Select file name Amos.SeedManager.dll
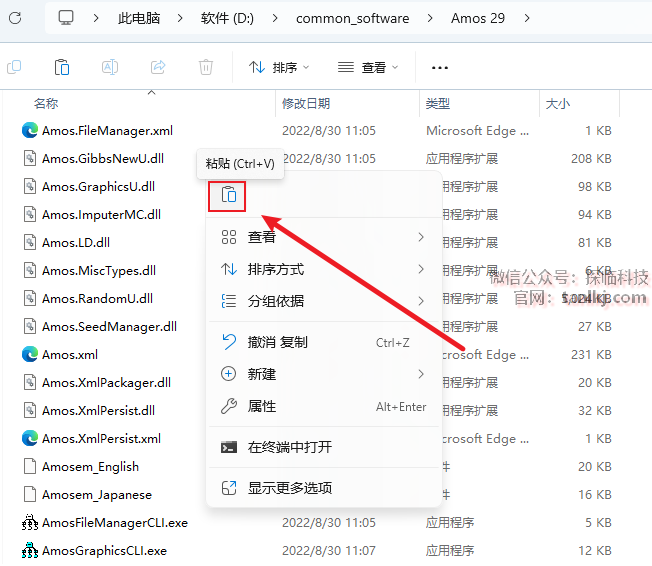Viewport: 652px width, 566px height. [109, 326]
